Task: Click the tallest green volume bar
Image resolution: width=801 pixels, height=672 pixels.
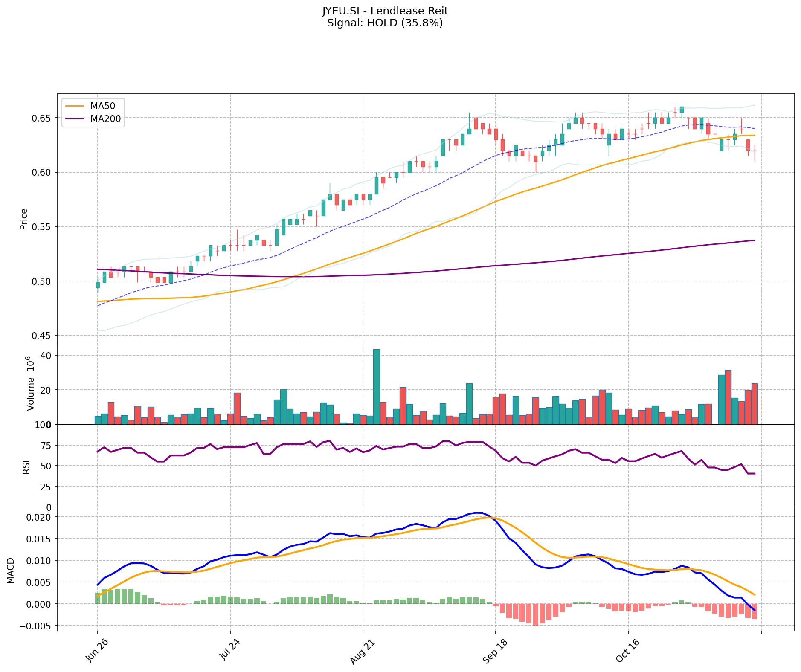Action: 376,386
